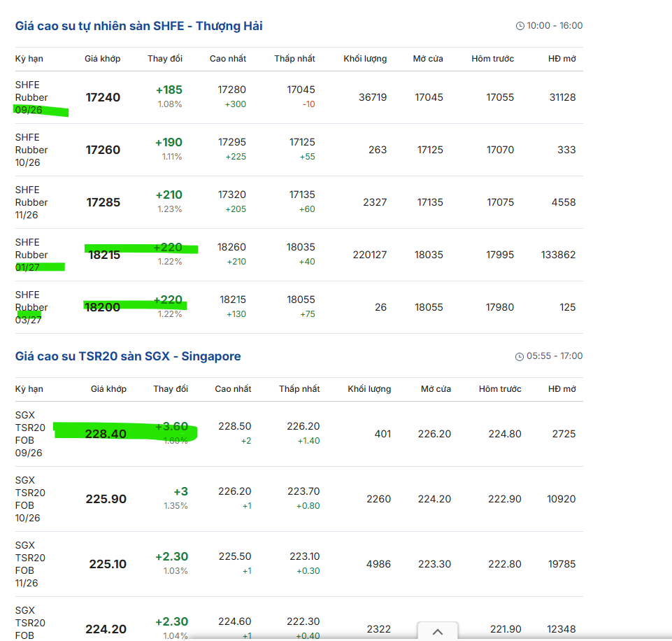Click Giá khớp header in SHFE table
Image resolution: width=672 pixels, height=641 pixels.
pyautogui.click(x=102, y=59)
